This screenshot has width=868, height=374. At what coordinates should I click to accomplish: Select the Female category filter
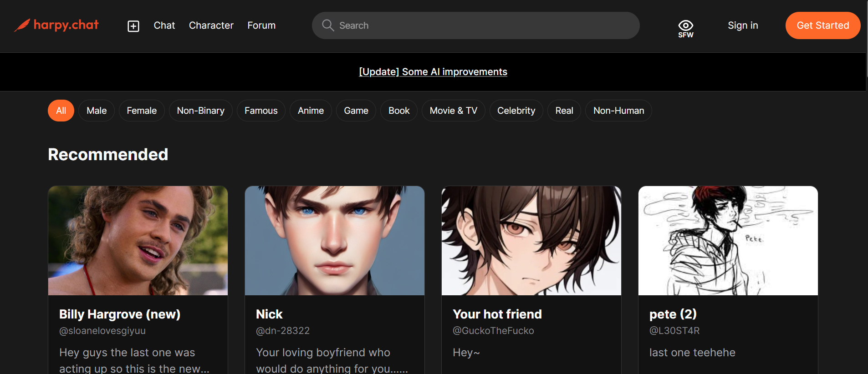(142, 111)
